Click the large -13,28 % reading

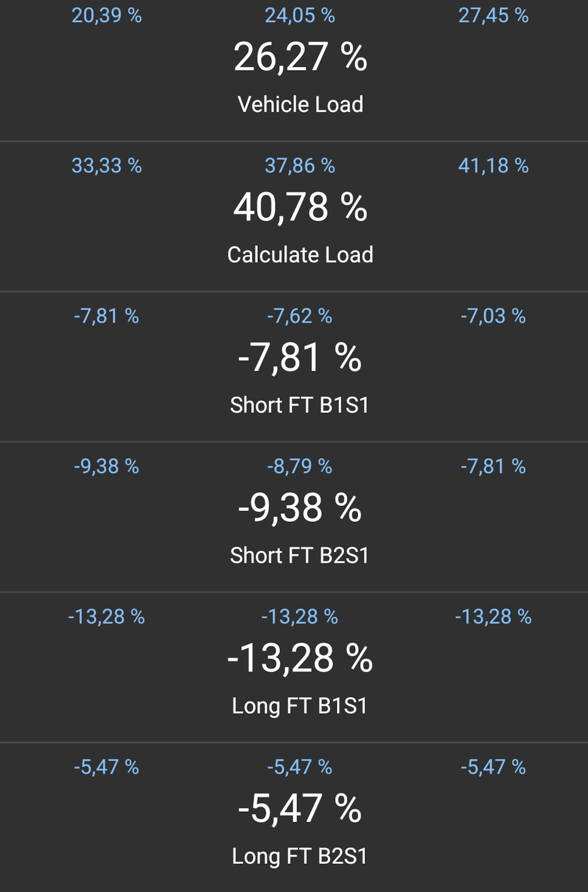(300, 659)
